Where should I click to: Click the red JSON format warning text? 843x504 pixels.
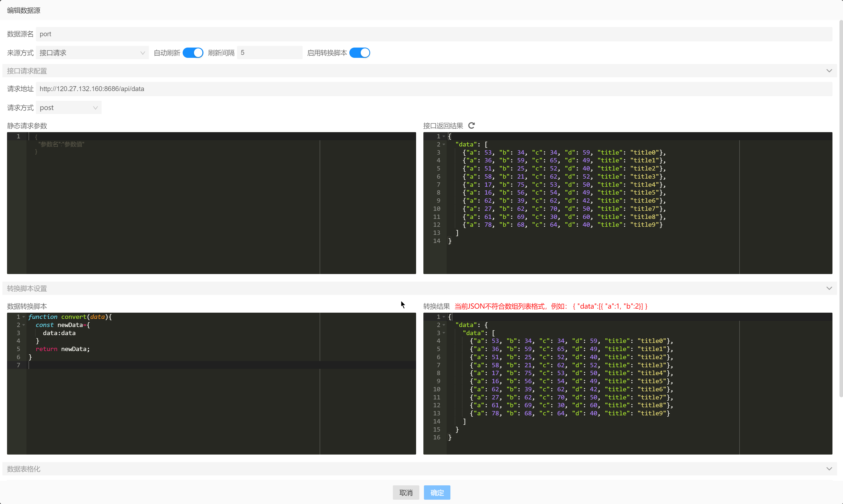pos(551,306)
